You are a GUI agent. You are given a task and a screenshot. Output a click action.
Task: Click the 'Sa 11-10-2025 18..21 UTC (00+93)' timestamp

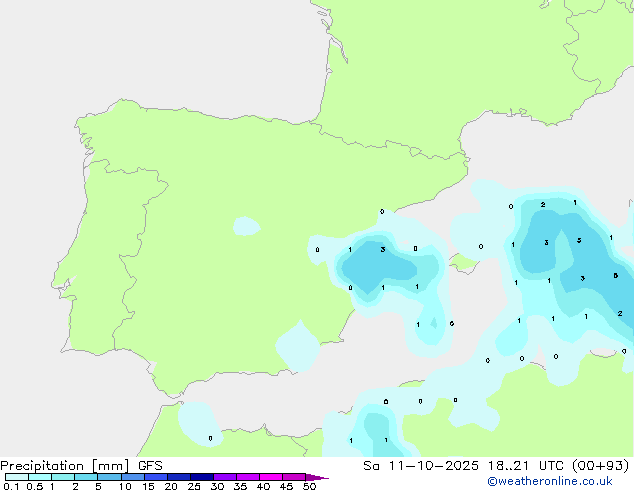click(x=496, y=466)
